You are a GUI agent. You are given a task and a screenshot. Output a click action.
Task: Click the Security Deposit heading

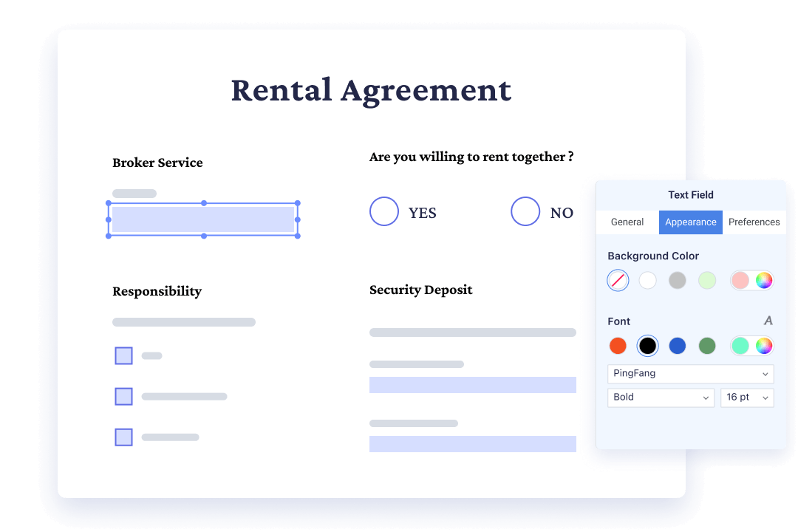point(421,290)
